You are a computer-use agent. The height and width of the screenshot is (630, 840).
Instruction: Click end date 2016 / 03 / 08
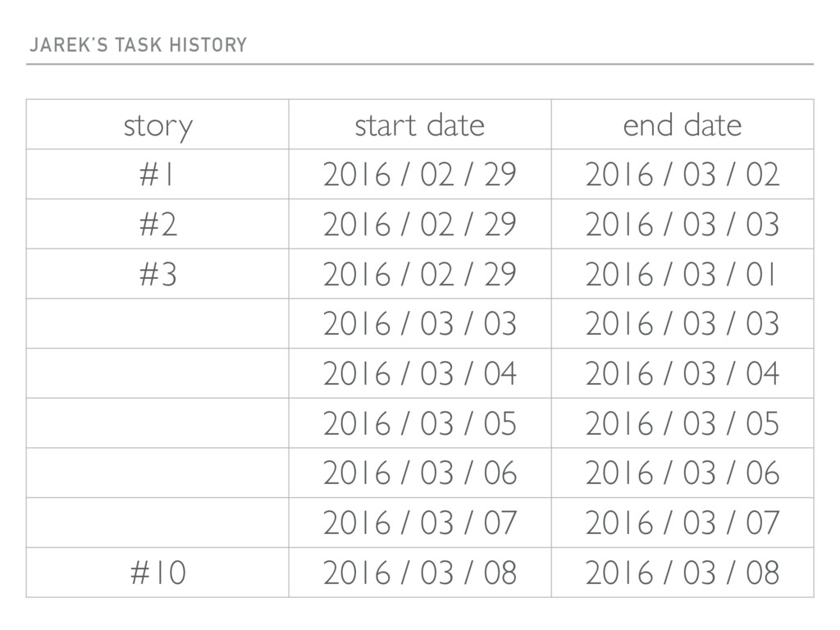pyautogui.click(x=682, y=573)
